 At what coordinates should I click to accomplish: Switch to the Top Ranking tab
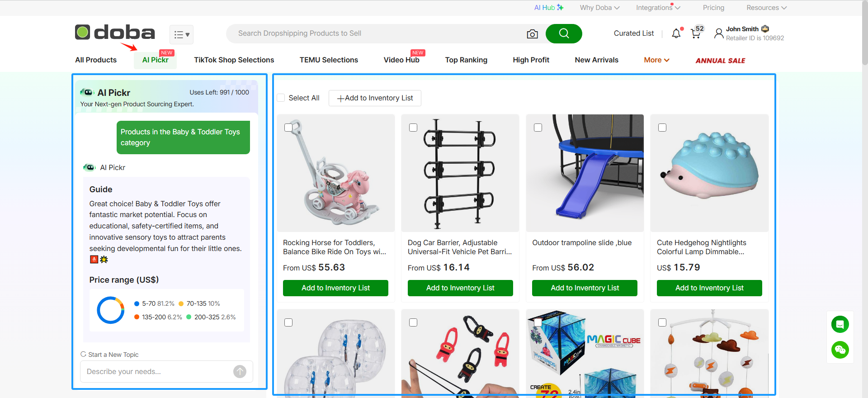coord(466,60)
